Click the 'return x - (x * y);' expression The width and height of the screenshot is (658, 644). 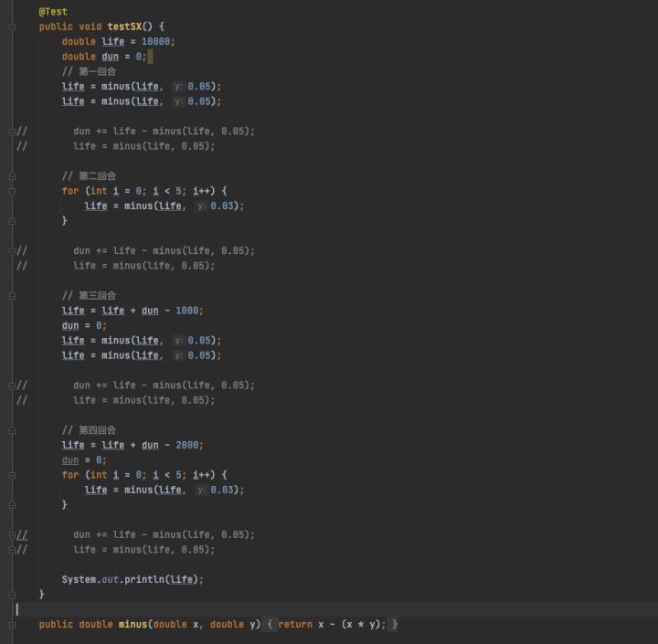[x=332, y=624]
